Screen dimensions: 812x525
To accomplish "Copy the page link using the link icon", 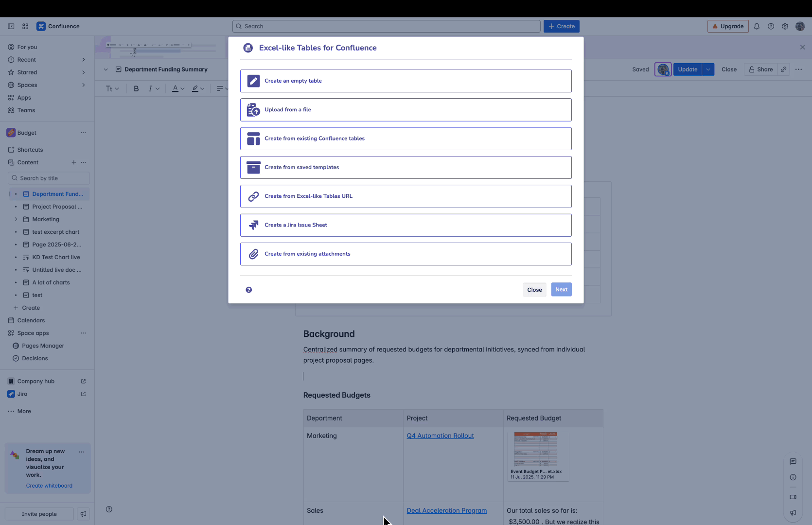I will click(x=783, y=69).
